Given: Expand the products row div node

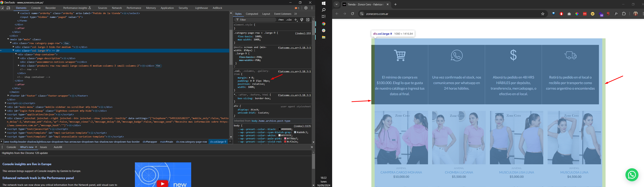Looking at the screenshot, I should click(x=19, y=66).
